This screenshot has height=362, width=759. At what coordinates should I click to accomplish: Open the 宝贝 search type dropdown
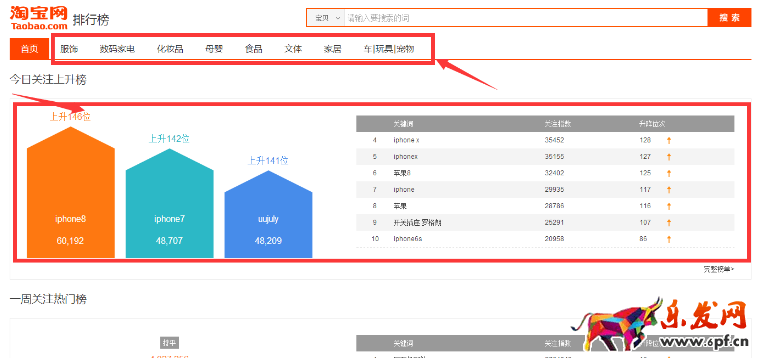326,18
